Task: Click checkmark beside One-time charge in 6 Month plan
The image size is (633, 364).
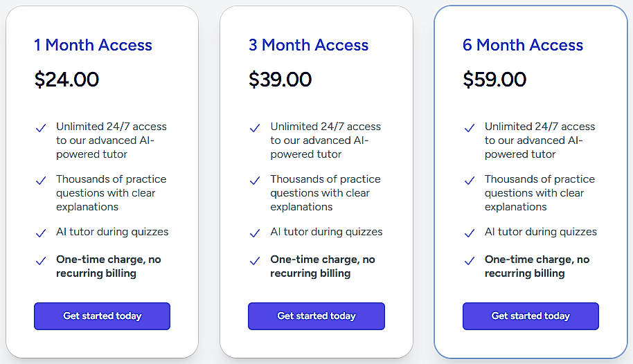Action: 470,261
